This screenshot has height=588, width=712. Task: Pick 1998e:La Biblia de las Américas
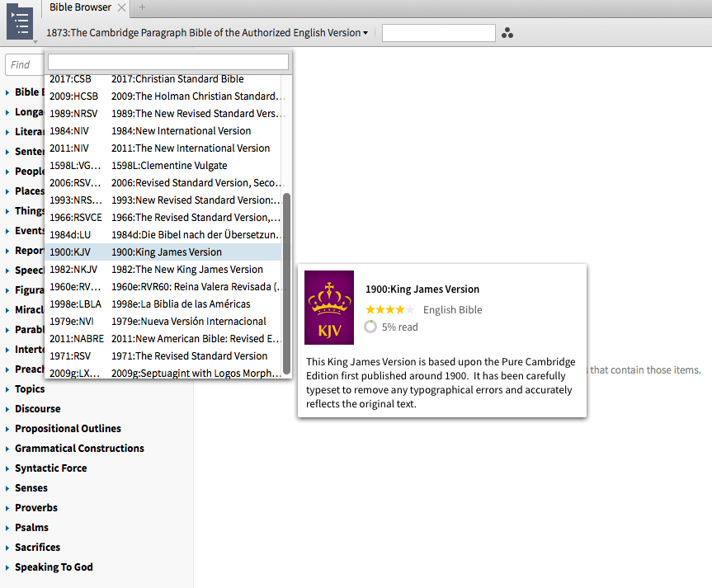point(163,303)
